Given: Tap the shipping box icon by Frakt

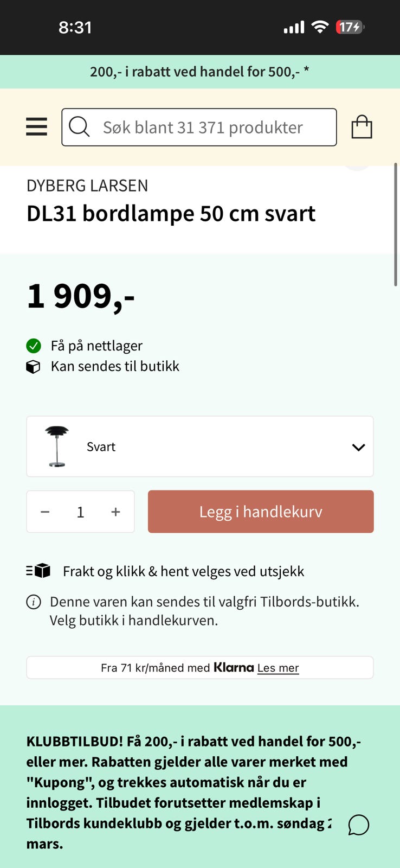Looking at the screenshot, I should tap(38, 571).
